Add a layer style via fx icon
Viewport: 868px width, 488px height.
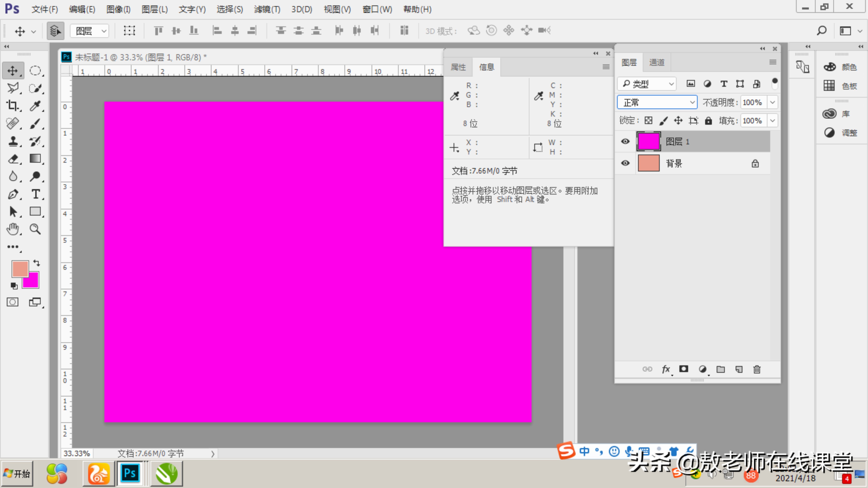point(666,369)
